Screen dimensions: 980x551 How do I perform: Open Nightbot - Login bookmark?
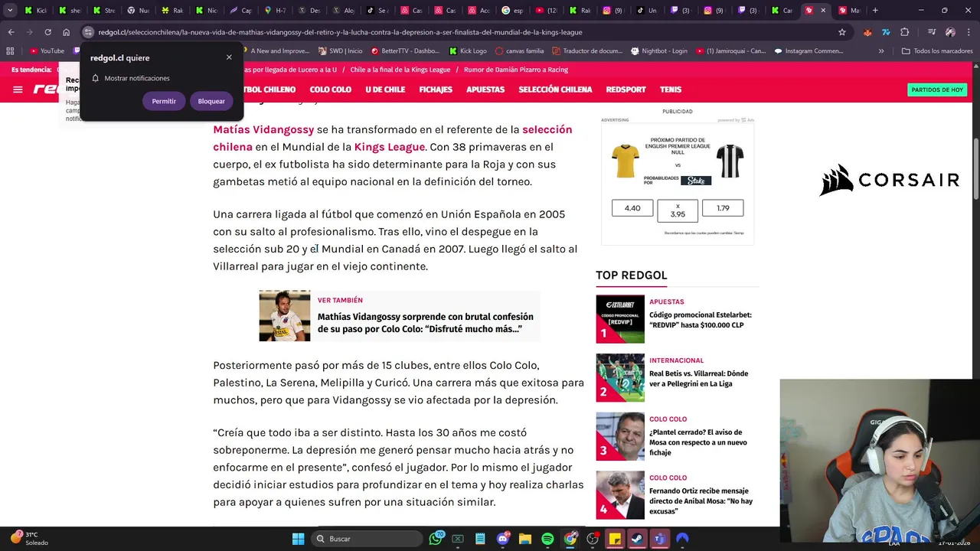(659, 51)
